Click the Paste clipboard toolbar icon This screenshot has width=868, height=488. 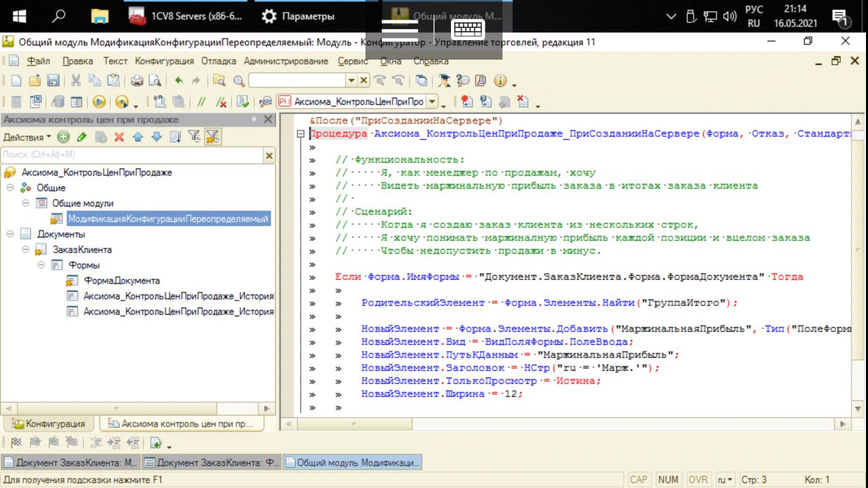[113, 81]
